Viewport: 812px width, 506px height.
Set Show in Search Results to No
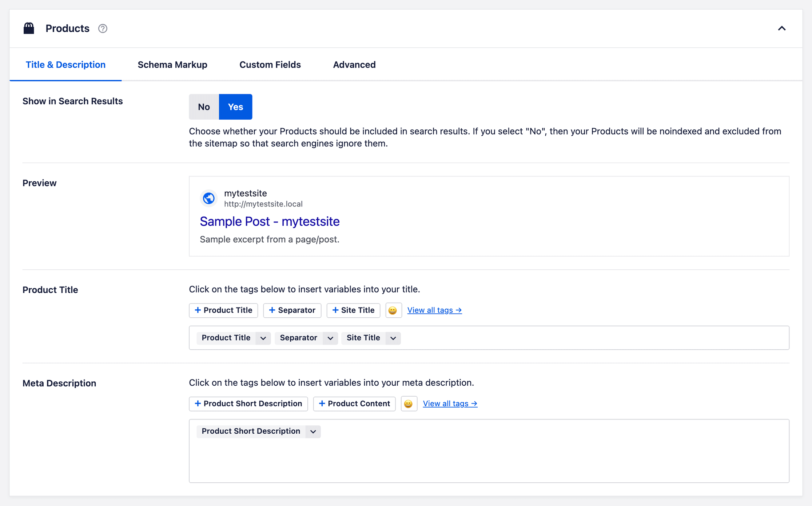pyautogui.click(x=204, y=107)
